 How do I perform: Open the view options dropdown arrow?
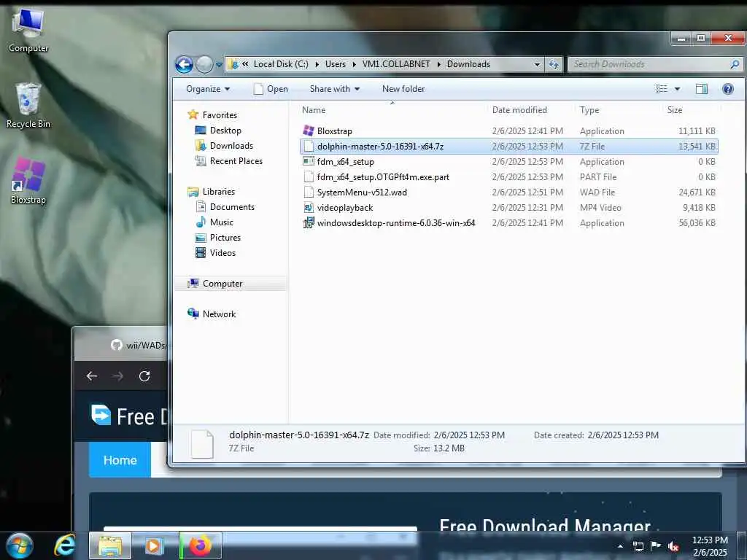click(677, 89)
